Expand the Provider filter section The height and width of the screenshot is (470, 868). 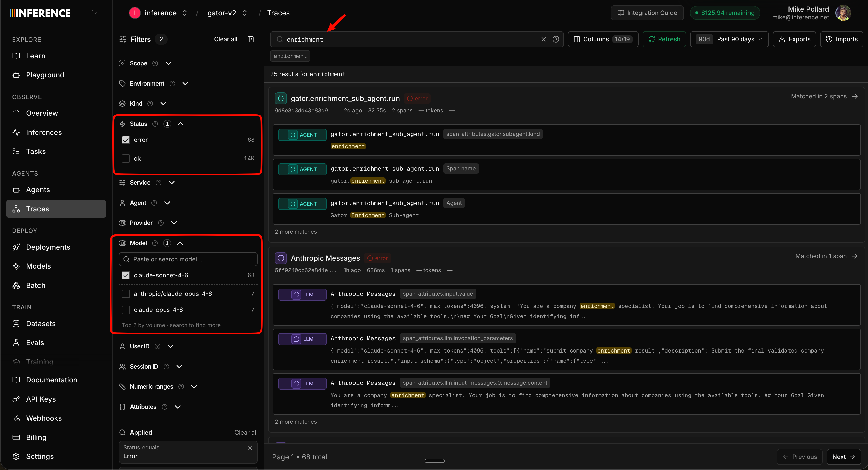point(174,223)
